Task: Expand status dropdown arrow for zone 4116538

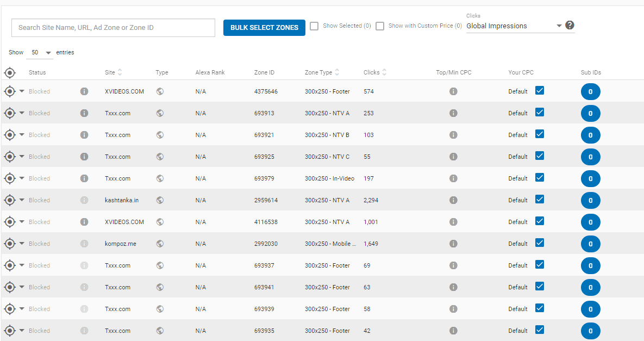Action: click(22, 222)
